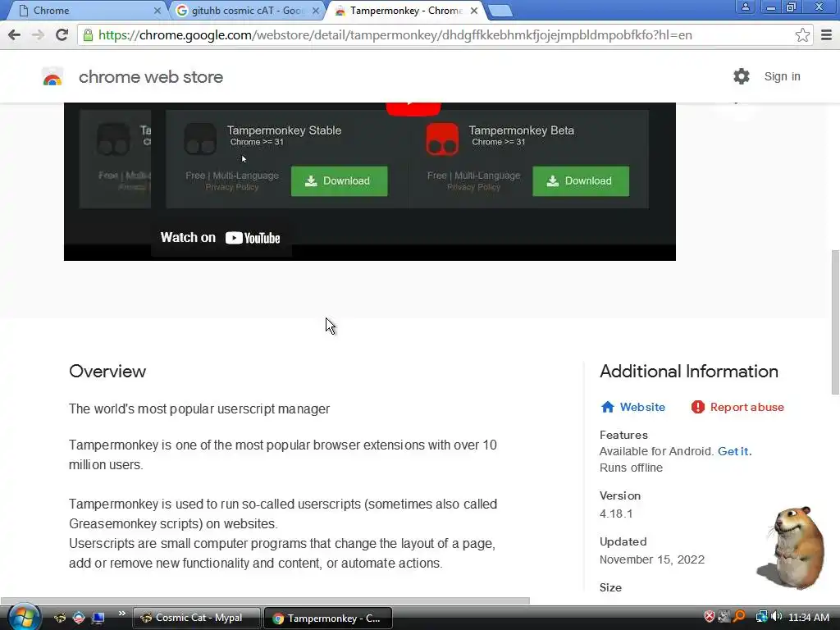The image size is (840, 630).
Task: Switch to the gituhb cosmic cAT Google tab
Action: [248, 11]
